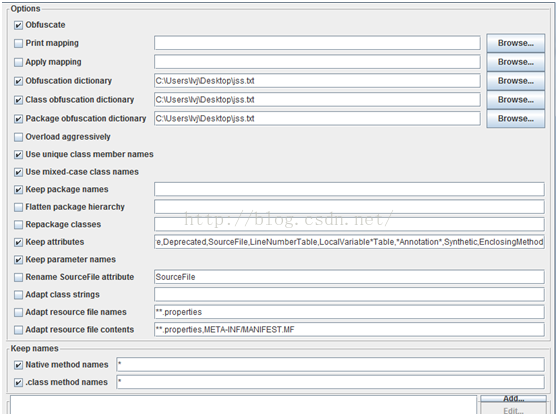558x416 pixels.
Task: Focus the Keep package names field
Action: [349, 189]
